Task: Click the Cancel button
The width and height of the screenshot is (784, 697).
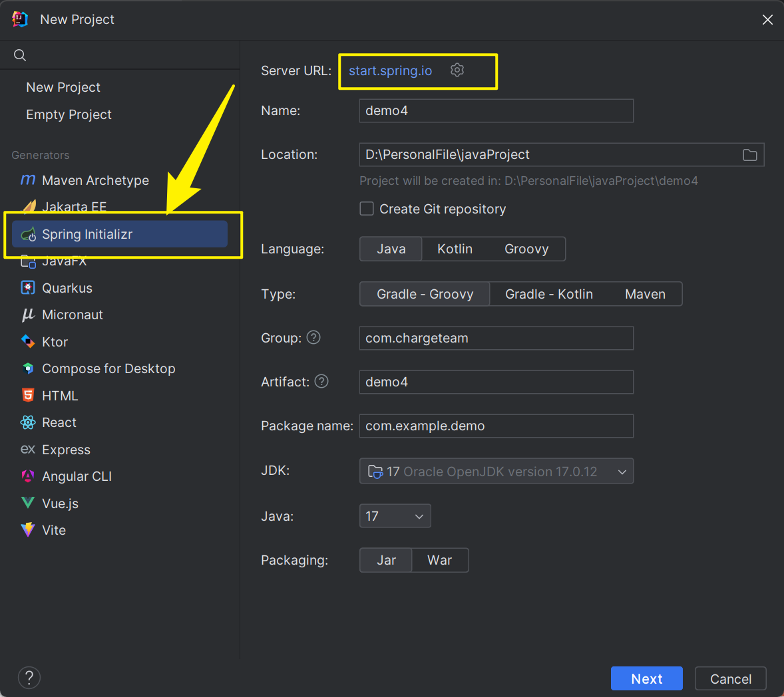Action: click(x=731, y=678)
